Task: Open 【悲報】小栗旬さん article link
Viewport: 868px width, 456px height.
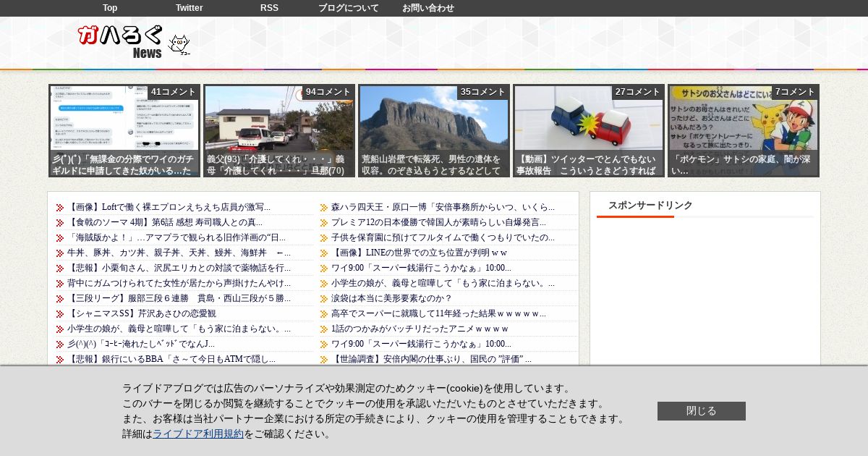Action: click(x=179, y=268)
